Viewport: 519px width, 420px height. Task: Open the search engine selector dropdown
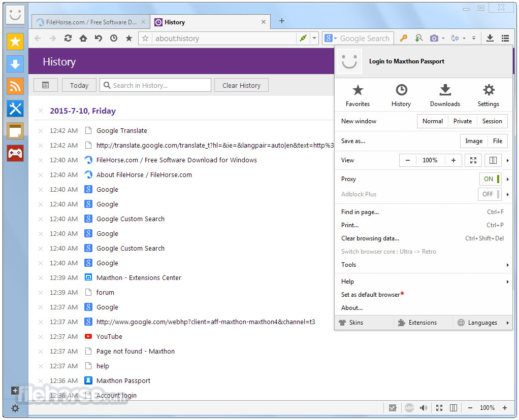pos(331,39)
